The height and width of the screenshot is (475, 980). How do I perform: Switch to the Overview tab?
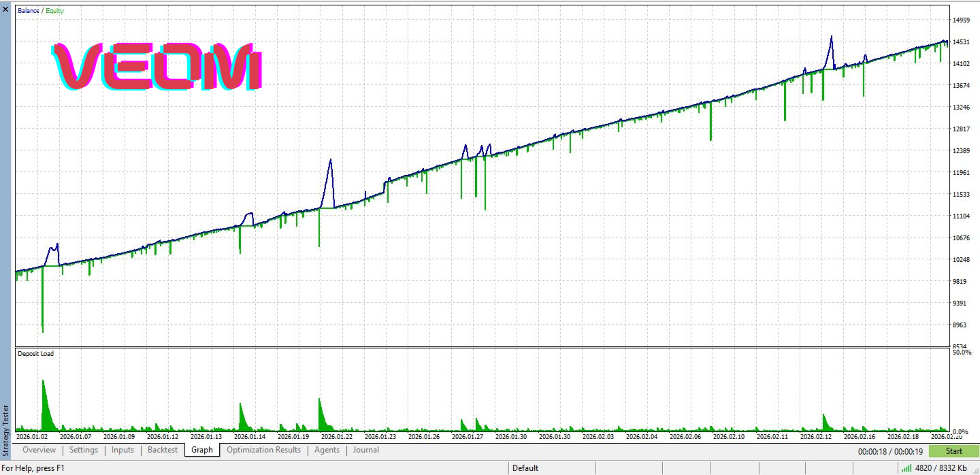pos(39,450)
